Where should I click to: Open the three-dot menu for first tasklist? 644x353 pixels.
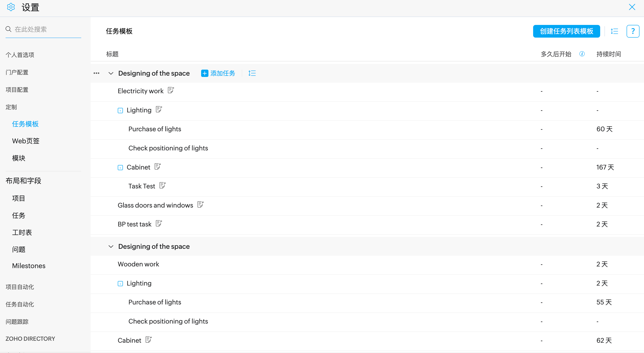[x=96, y=73]
